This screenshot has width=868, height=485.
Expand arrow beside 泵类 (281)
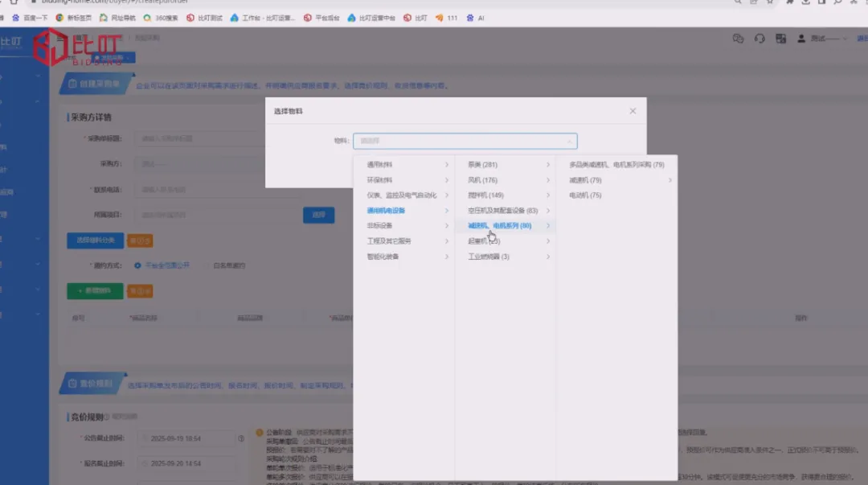548,165
